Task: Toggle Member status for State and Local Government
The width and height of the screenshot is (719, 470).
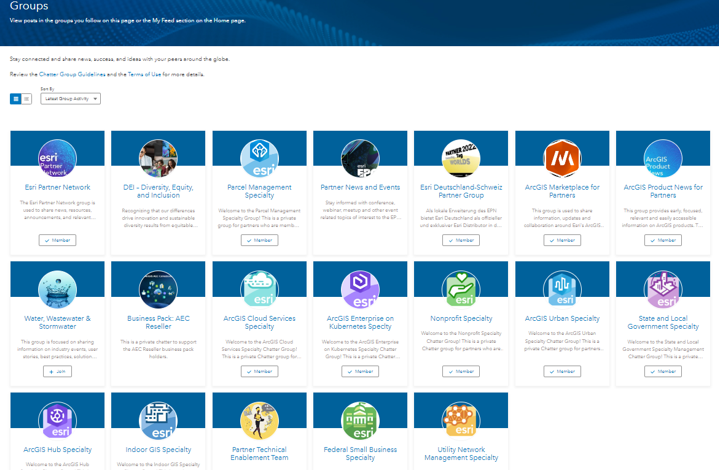Action: point(663,371)
